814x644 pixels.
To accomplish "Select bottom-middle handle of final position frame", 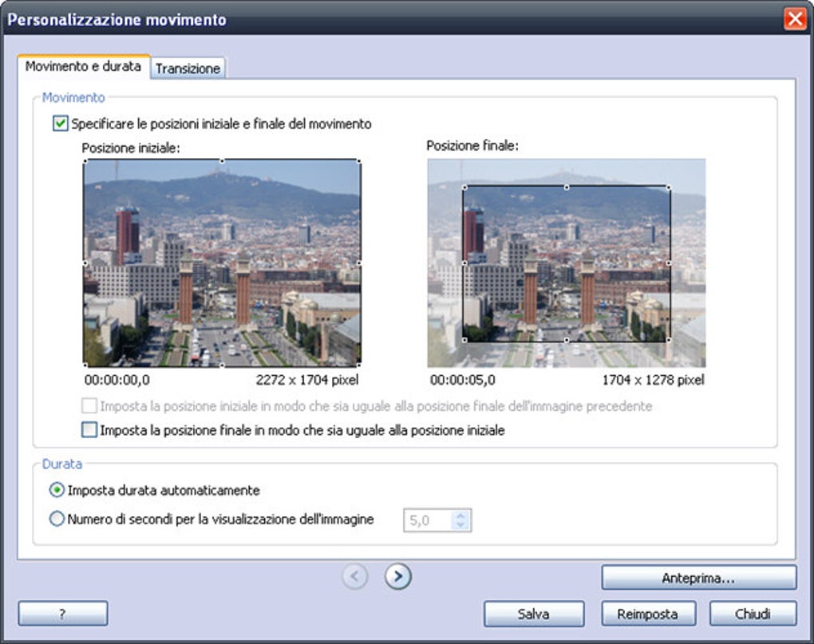I will (567, 341).
